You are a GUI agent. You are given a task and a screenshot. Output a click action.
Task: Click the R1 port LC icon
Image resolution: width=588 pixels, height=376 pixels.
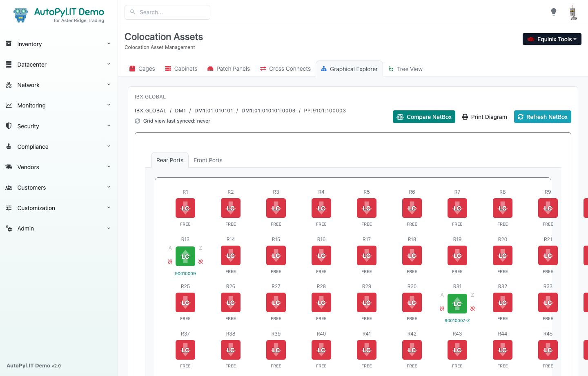185,208
